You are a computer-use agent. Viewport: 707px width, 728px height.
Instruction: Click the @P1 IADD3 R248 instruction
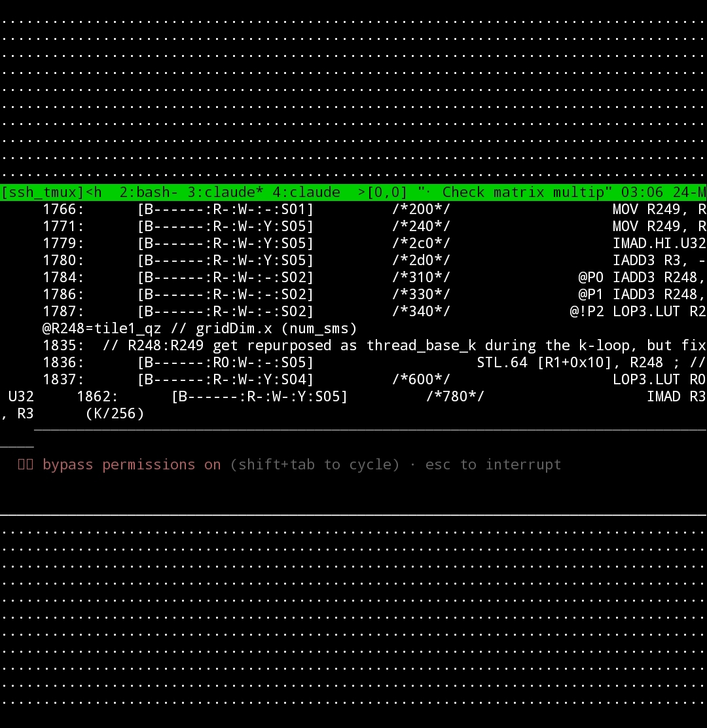click(642, 295)
